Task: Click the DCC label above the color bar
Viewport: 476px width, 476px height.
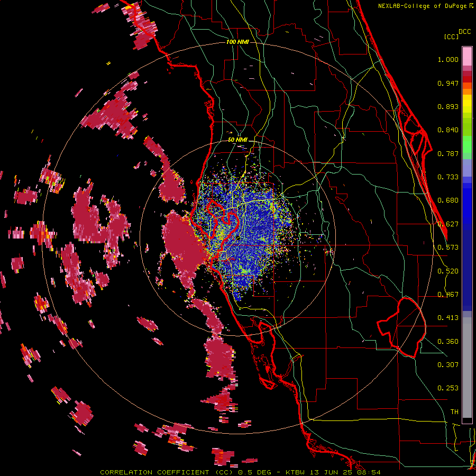Action: pos(464,32)
